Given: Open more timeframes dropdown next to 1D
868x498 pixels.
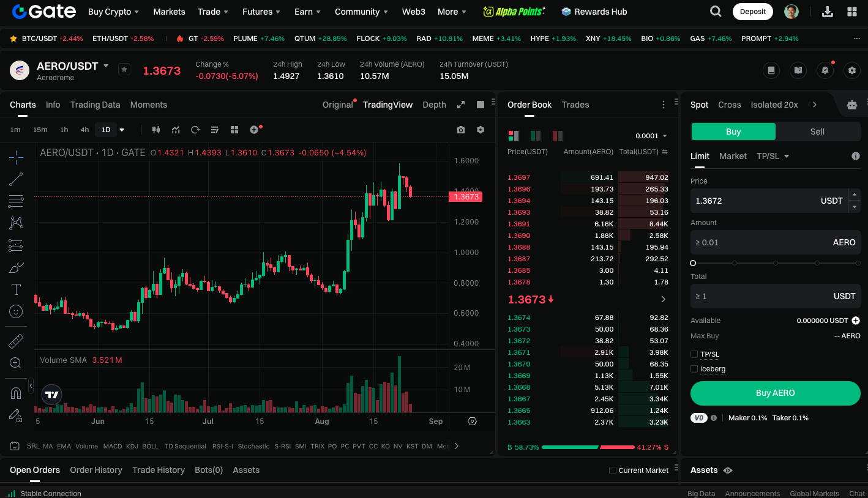Looking at the screenshot, I should tap(122, 130).
